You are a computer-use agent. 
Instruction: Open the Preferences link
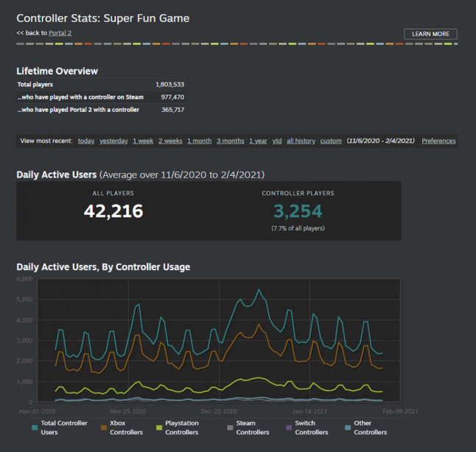(x=438, y=141)
